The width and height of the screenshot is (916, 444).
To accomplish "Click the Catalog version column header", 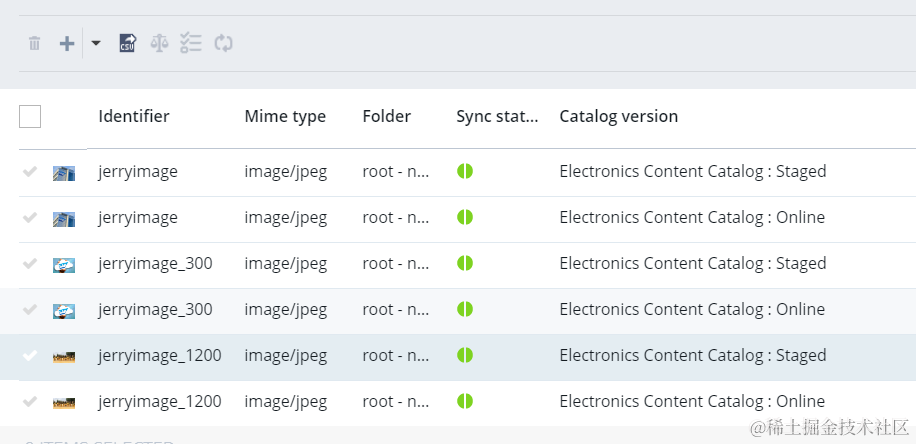I will point(618,116).
